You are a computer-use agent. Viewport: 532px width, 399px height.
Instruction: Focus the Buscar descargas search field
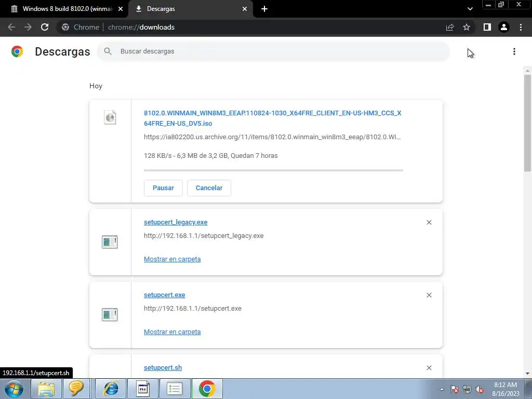click(273, 51)
